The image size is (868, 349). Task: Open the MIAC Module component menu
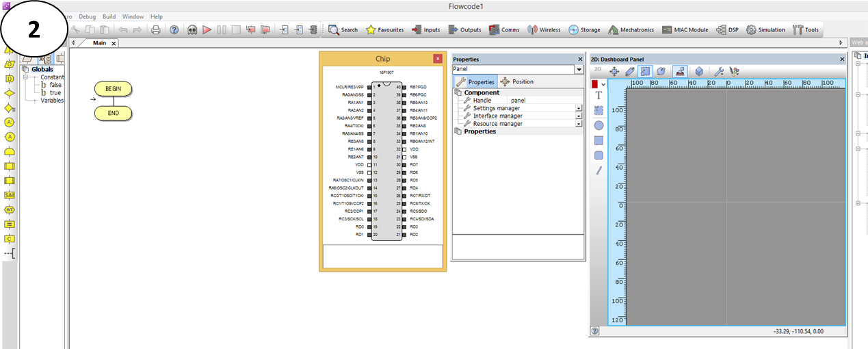tap(685, 30)
